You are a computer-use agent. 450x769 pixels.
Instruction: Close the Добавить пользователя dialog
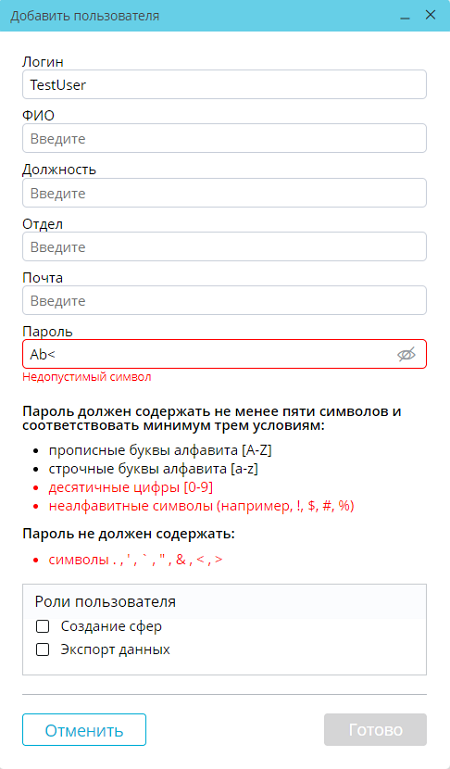(x=430, y=15)
